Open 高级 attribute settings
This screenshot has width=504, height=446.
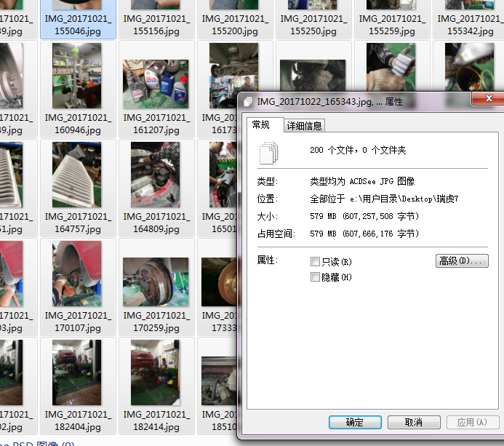(x=462, y=261)
